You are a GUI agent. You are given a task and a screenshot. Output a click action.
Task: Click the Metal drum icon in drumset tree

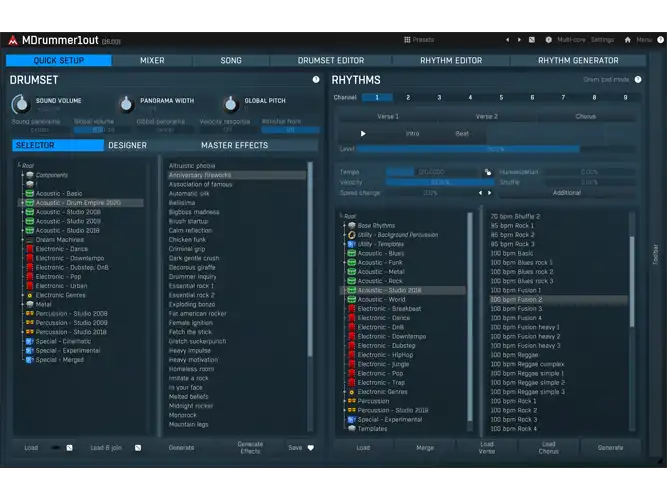[30, 304]
